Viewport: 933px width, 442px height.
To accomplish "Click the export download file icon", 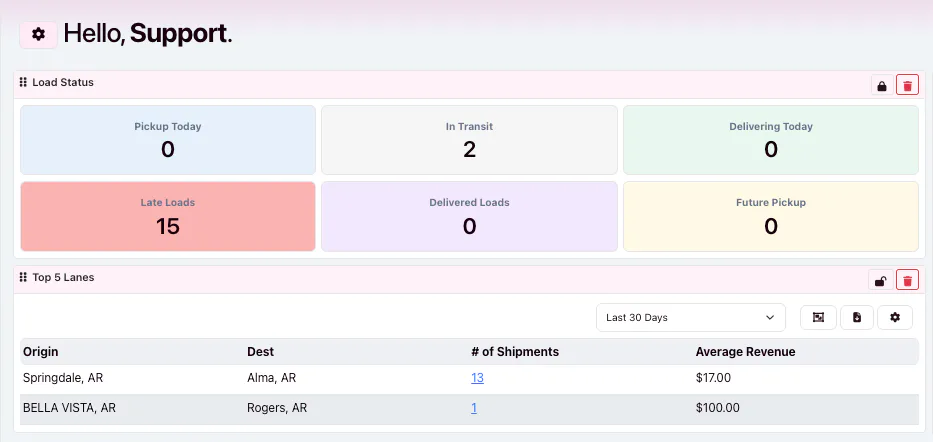I will pos(857,318).
